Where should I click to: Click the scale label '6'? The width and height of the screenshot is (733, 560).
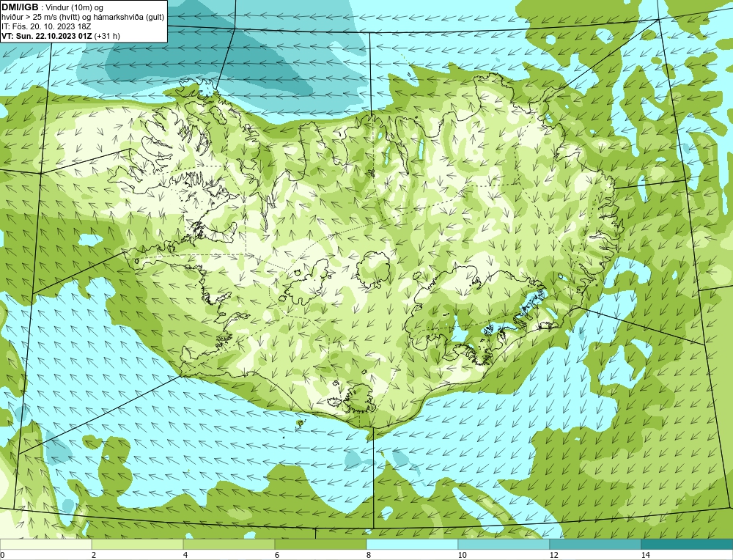[277, 555]
